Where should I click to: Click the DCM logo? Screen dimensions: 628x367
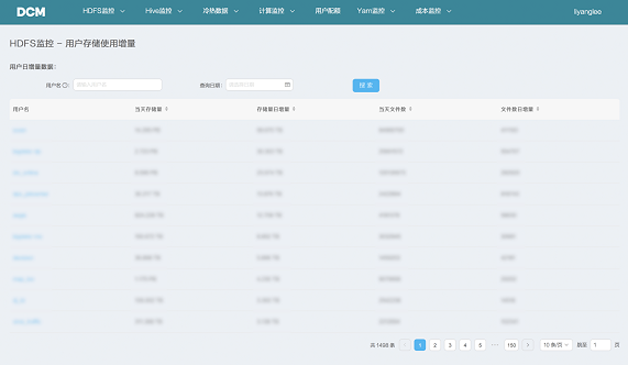coord(31,12)
